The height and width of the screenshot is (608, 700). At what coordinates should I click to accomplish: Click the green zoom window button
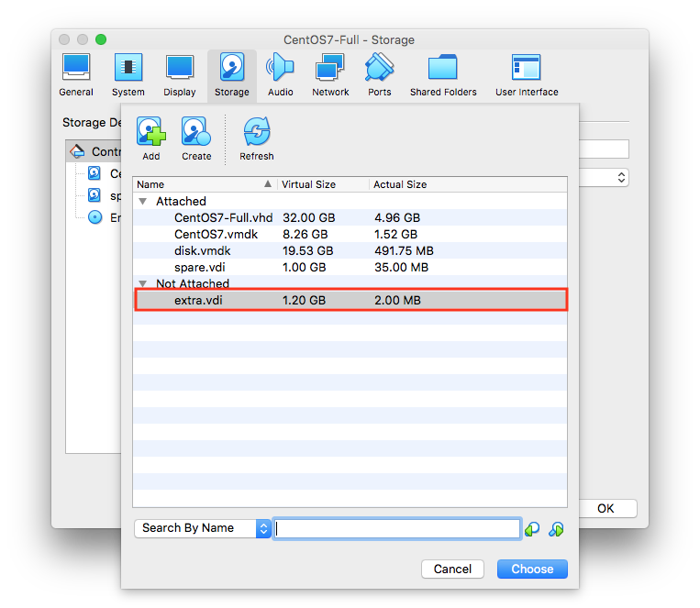pos(101,39)
